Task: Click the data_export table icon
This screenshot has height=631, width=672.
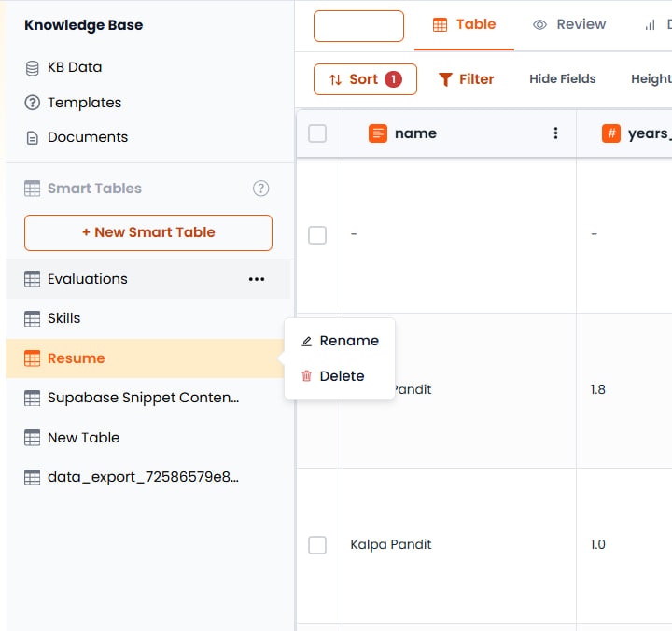Action: point(32,477)
